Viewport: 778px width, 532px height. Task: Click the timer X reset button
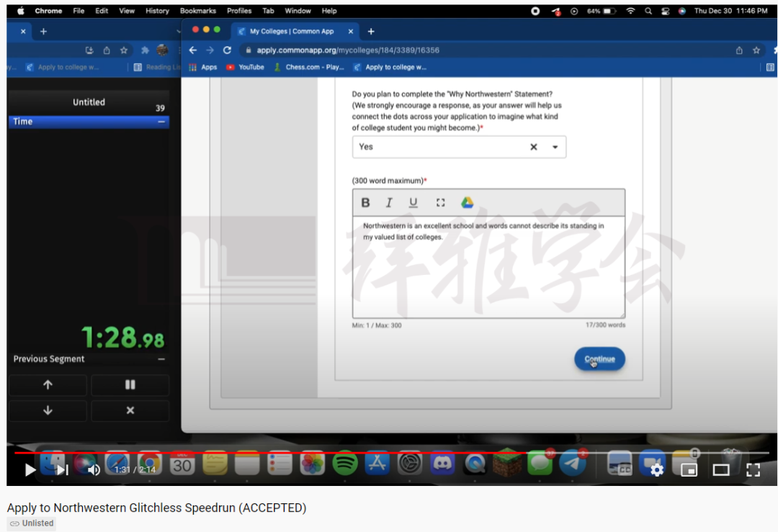tap(130, 410)
